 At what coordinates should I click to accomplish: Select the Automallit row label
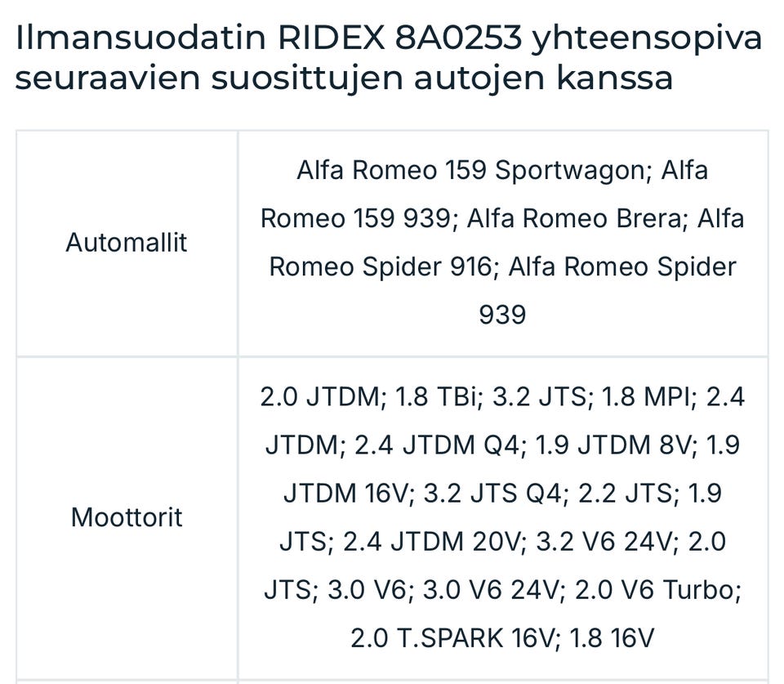pyautogui.click(x=127, y=243)
